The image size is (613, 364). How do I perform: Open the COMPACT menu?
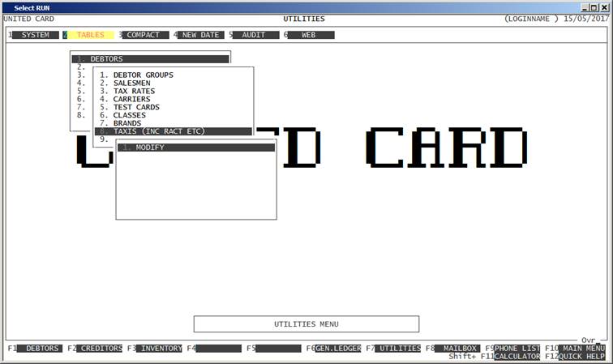pyautogui.click(x=143, y=35)
